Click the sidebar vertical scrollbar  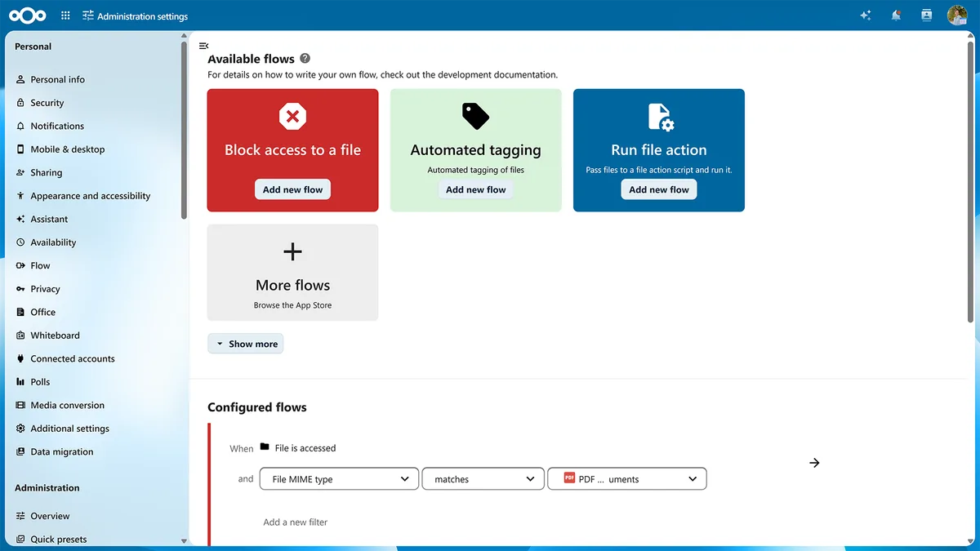(x=184, y=131)
